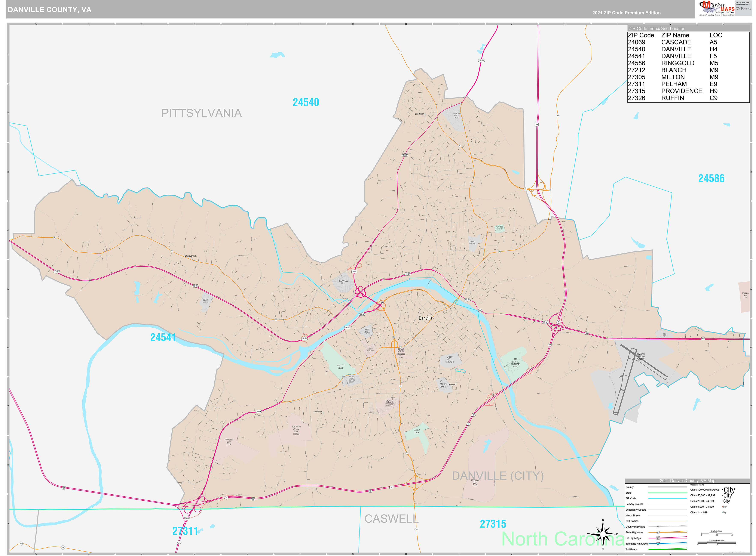This screenshot has width=756, height=556.
Task: Click the County Highways 123 box icon
Action: [658, 527]
